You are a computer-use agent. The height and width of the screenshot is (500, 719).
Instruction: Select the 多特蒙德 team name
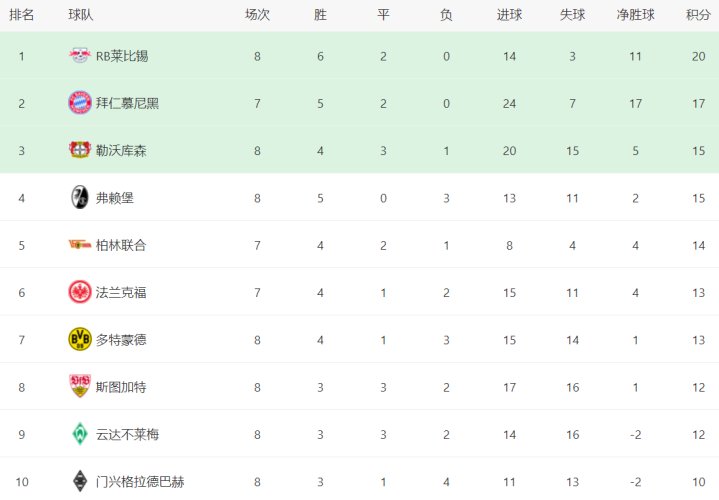(121, 340)
